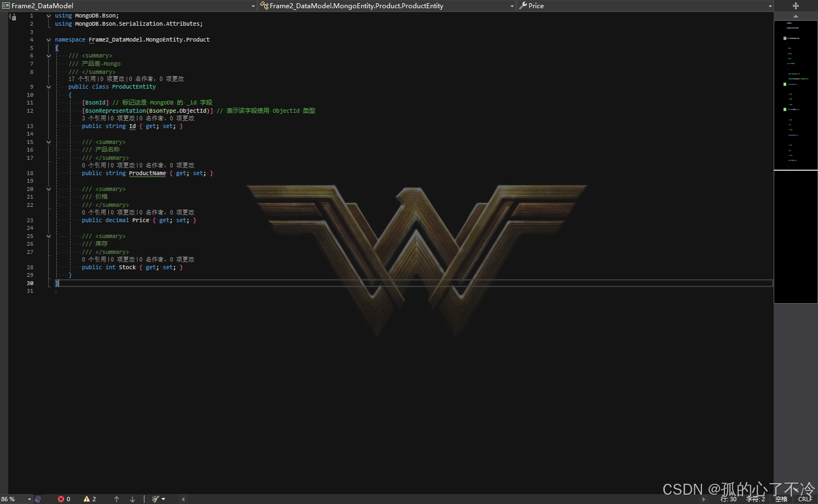
Task: Click the Stock property name on line 28
Action: [127, 268]
